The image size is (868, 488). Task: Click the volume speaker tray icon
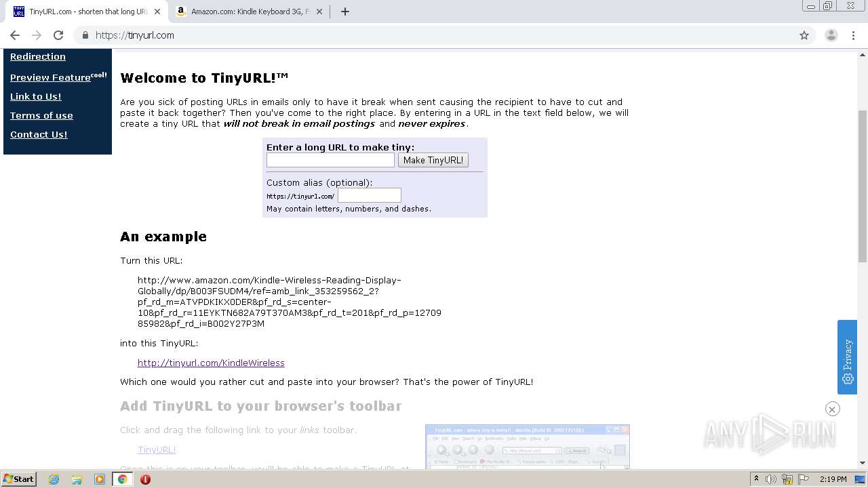(771, 479)
